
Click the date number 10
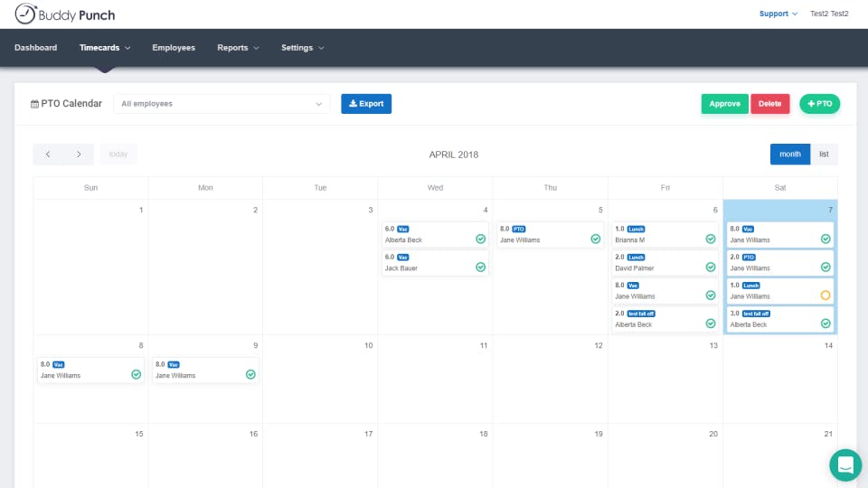pos(369,346)
